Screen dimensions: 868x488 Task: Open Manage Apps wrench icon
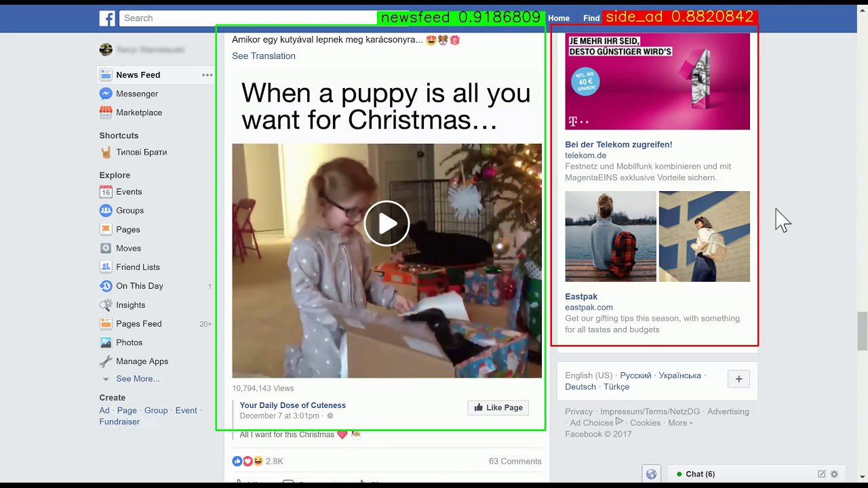click(x=106, y=361)
